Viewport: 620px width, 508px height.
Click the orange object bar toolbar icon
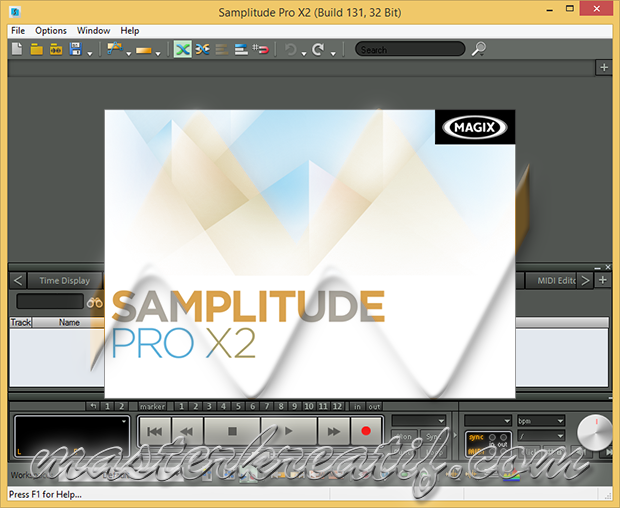coord(144,50)
